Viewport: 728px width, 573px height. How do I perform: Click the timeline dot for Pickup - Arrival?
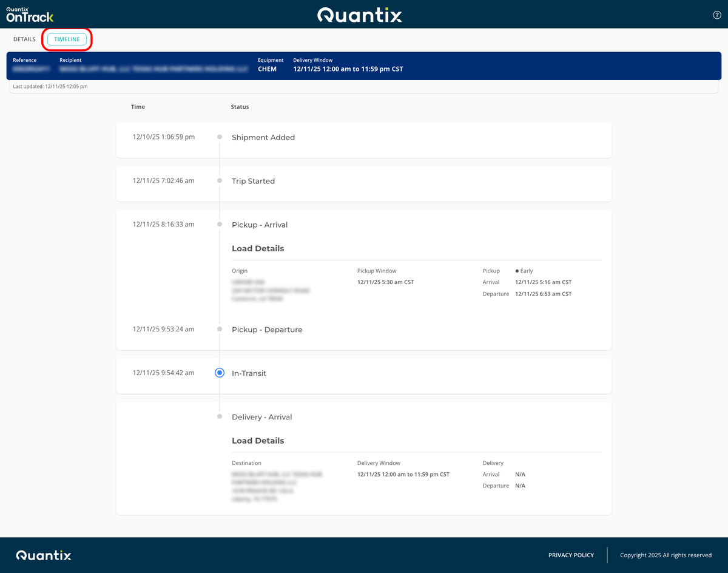pos(219,223)
